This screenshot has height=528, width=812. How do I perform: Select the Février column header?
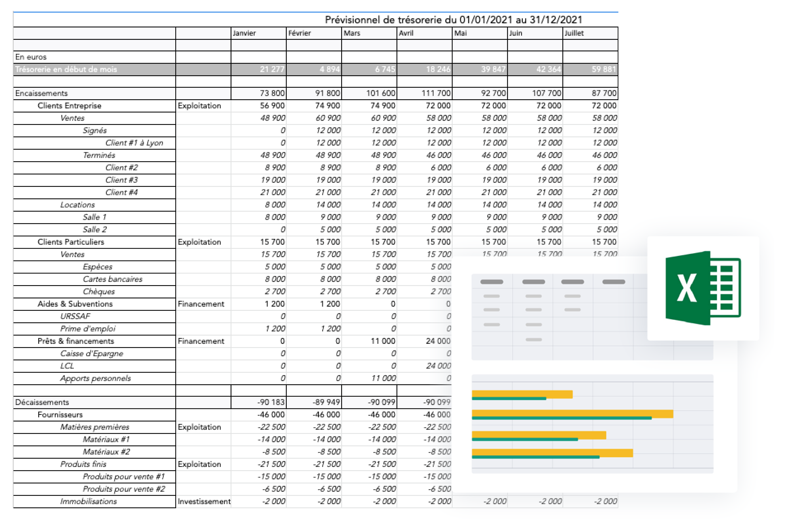(x=314, y=33)
